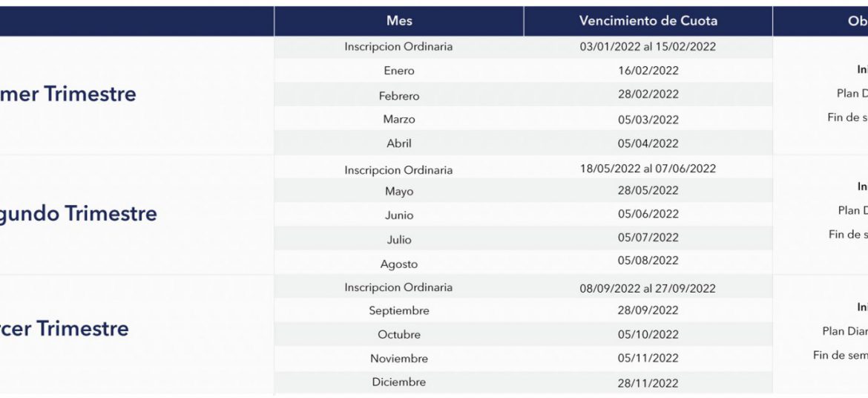Image resolution: width=868 pixels, height=398 pixels.
Task: Click date range 08/09/2022 al 27/09/2022
Action: [x=648, y=288]
